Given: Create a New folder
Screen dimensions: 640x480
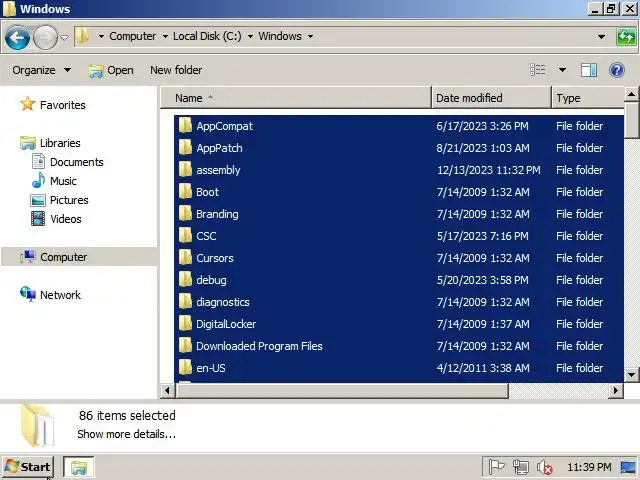Looking at the screenshot, I should (x=176, y=70).
